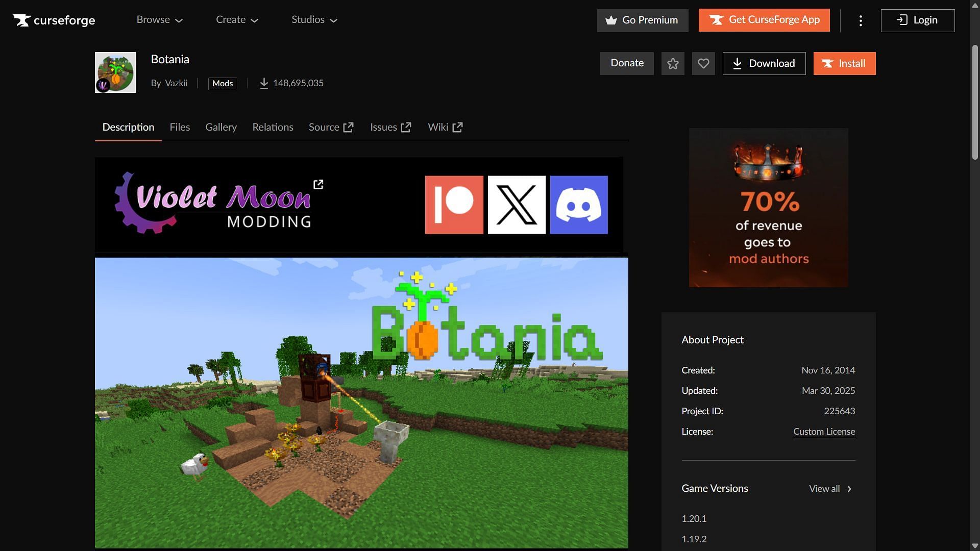980x551 pixels.
Task: Click the Botania project avatar thumbnail
Action: [x=115, y=72]
